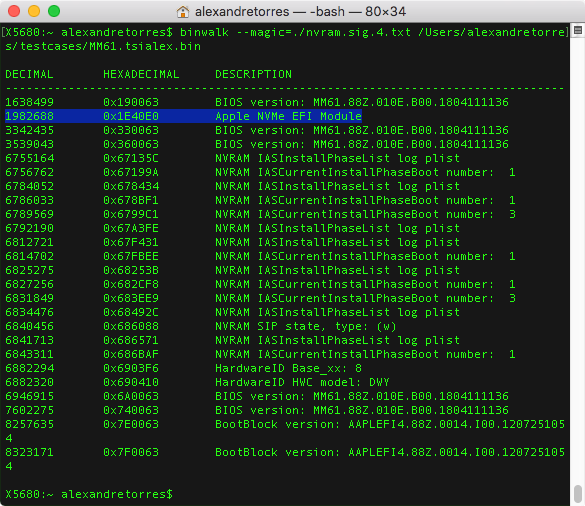The image size is (585, 506).
Task: Click hex offset 0x67199A
Action: 131,172
